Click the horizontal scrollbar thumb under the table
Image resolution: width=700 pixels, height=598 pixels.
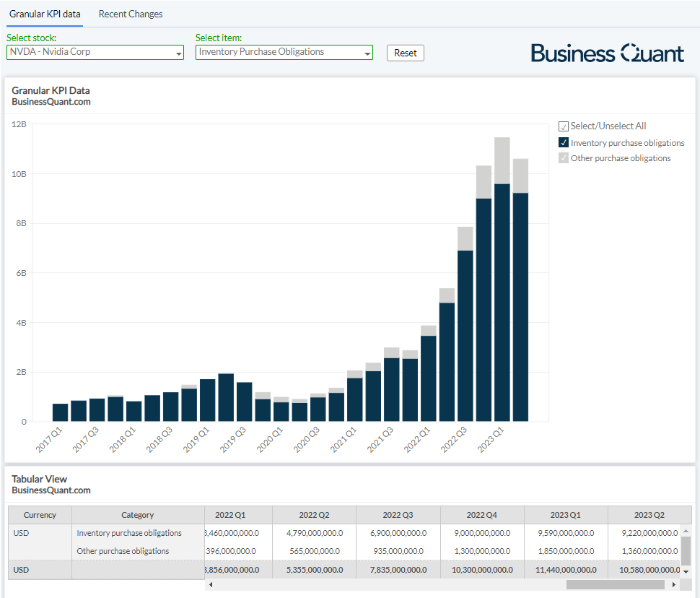coord(616,584)
